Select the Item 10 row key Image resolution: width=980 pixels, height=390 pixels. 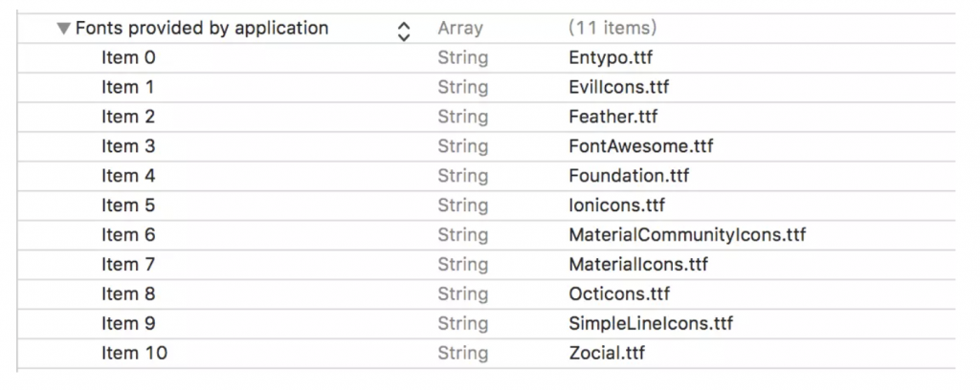134,354
